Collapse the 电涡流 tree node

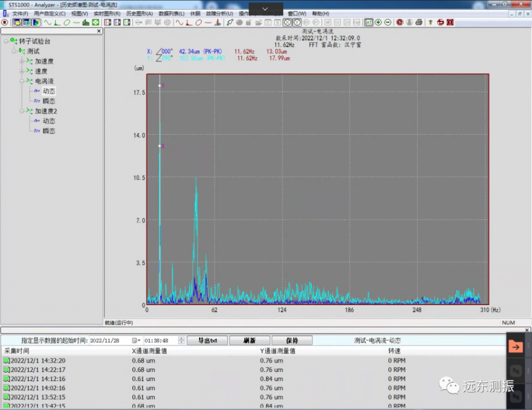click(x=22, y=81)
